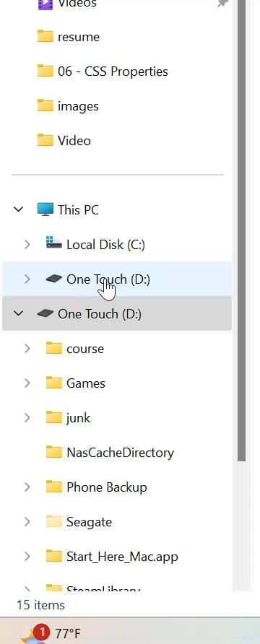The width and height of the screenshot is (260, 644).
Task: Expand the Phone Backup folder chevron
Action: point(27,487)
